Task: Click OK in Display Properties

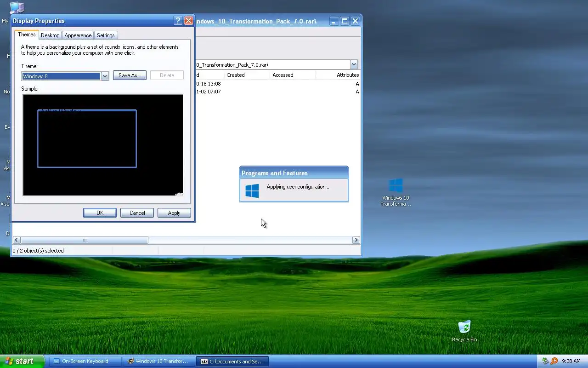Action: (x=100, y=213)
